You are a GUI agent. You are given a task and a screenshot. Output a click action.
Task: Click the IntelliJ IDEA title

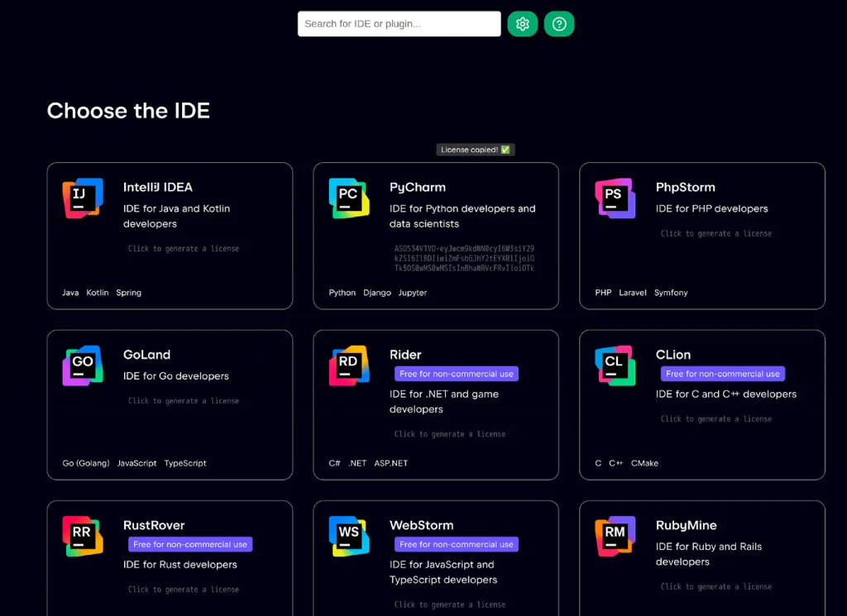[x=158, y=188]
